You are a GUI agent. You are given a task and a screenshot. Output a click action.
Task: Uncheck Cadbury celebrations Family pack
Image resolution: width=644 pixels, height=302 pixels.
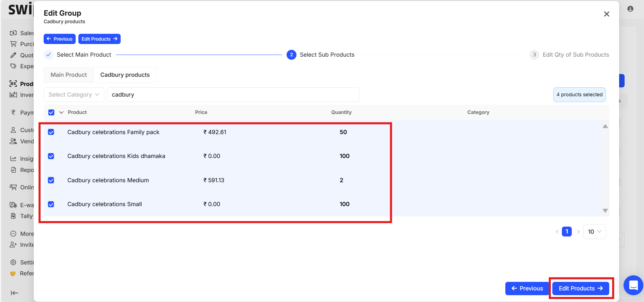point(51,132)
